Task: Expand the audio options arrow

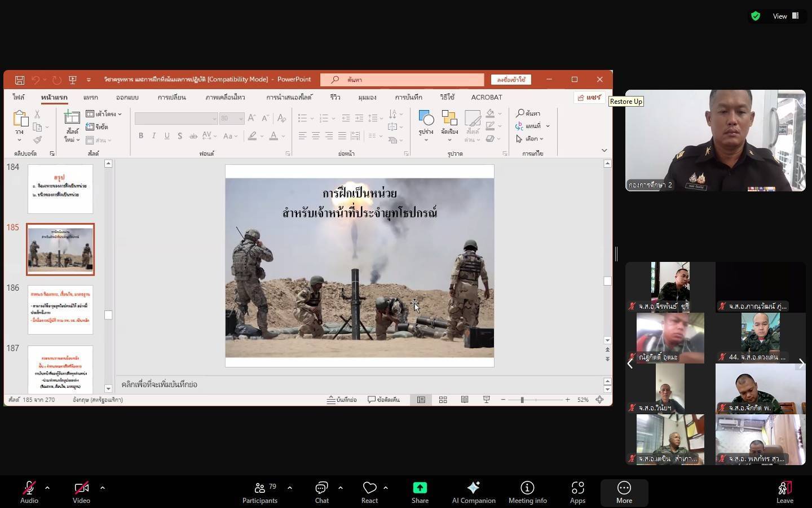Action: click(x=47, y=488)
